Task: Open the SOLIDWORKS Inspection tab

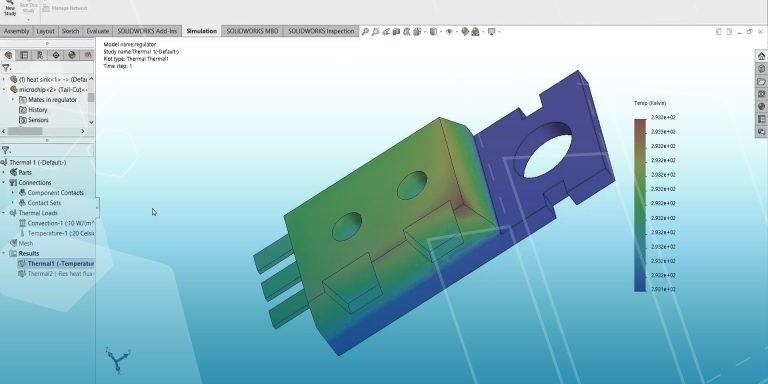Action: coord(321,31)
